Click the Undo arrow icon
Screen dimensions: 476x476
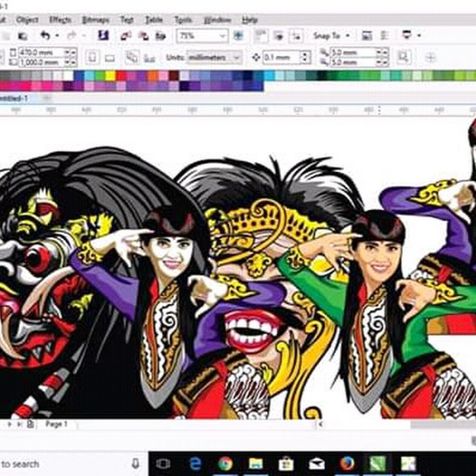coord(45,36)
